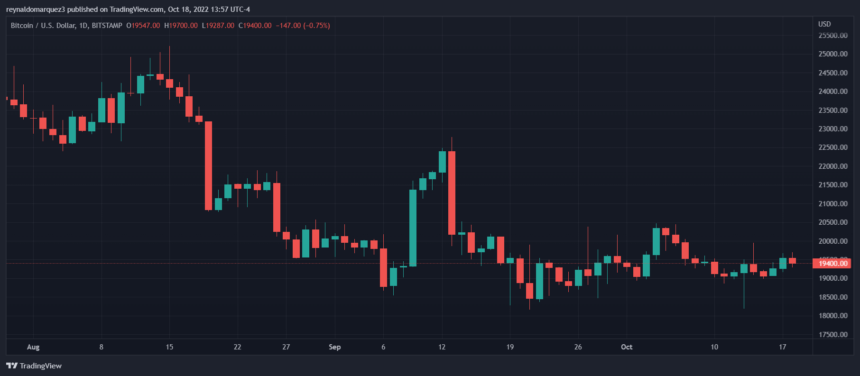The height and width of the screenshot is (376, 860).
Task: Click the TradingView logo icon
Action: [x=12, y=366]
